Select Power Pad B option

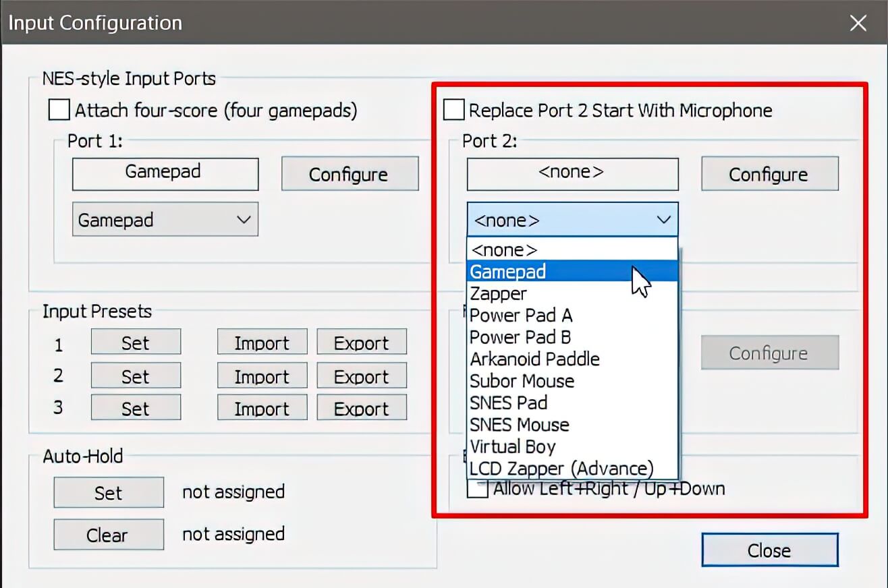(520, 337)
